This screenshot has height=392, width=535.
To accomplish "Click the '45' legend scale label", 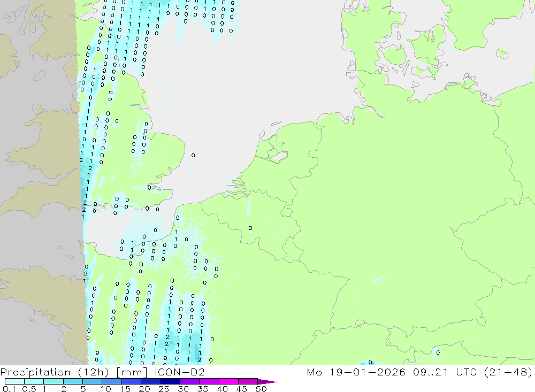I will pyautogui.click(x=242, y=389).
